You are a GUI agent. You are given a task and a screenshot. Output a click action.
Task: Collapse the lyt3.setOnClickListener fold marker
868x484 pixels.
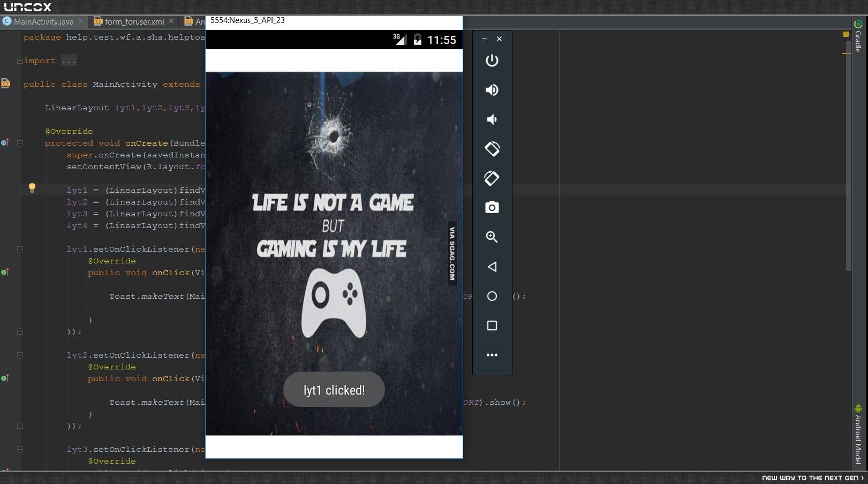(x=20, y=449)
